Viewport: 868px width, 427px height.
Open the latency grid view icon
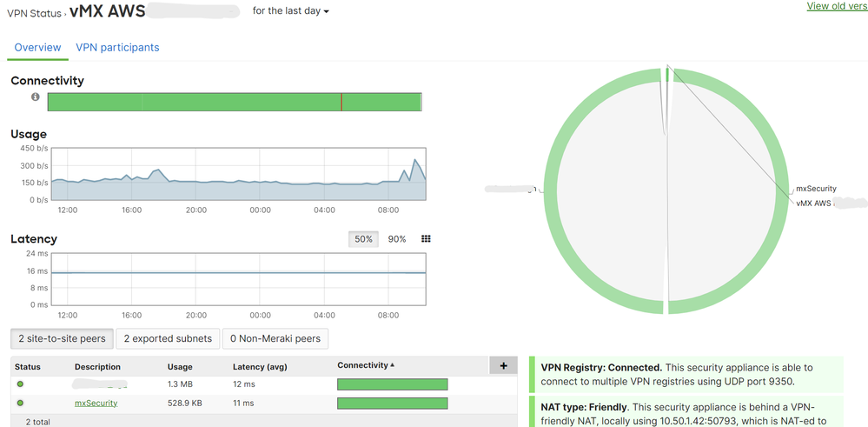point(426,238)
